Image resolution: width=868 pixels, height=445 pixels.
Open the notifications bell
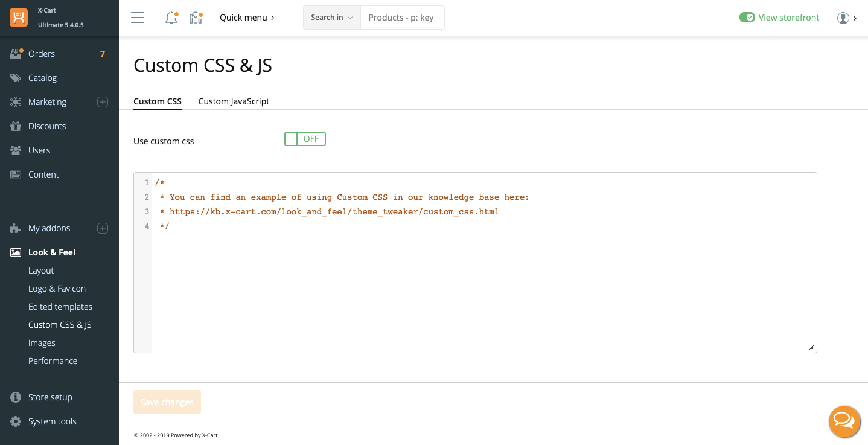171,18
